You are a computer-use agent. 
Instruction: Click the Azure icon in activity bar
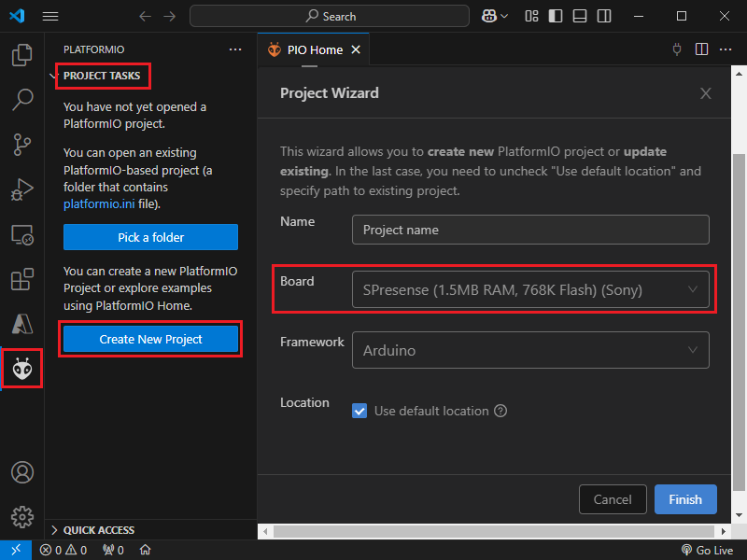[22, 324]
